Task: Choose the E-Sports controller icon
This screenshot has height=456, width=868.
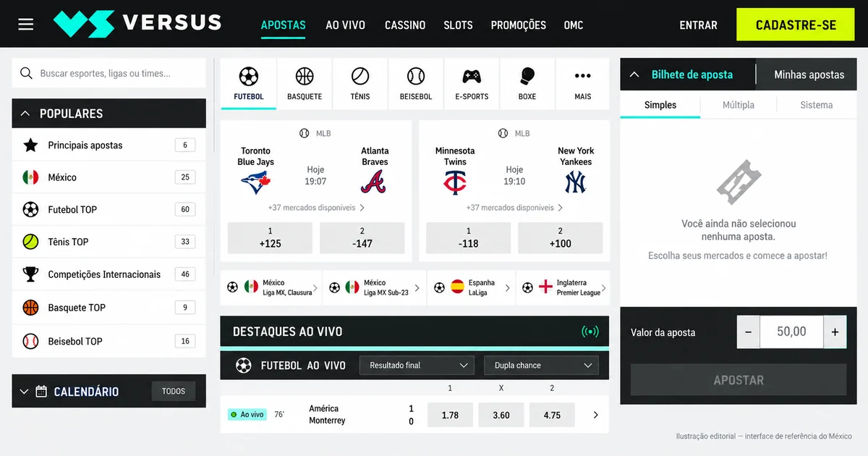Action: [x=472, y=76]
